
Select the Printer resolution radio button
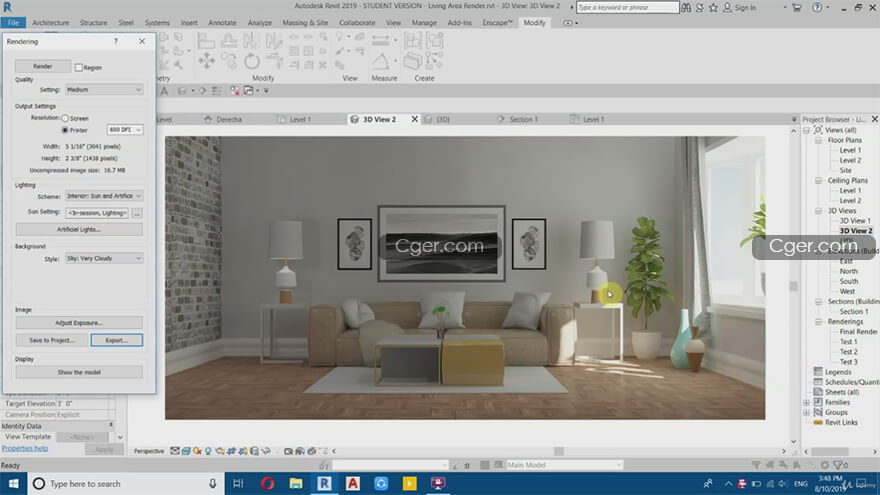pos(65,130)
